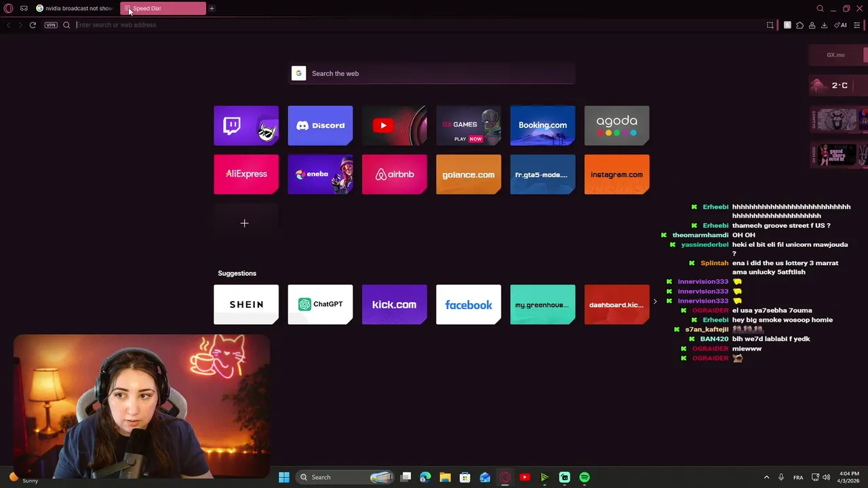This screenshot has width=868, height=488.
Task: Open the Discord speed dial tile
Action: coord(320,125)
